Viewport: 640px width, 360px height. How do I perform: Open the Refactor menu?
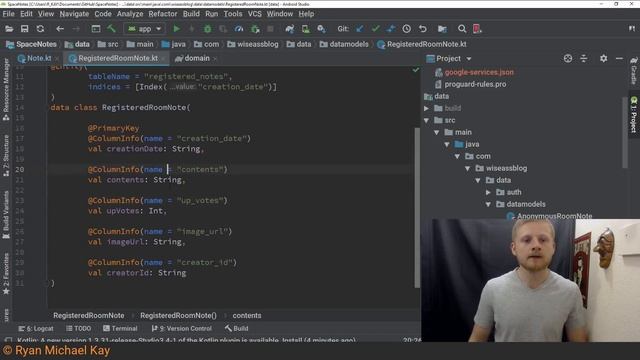[162, 13]
